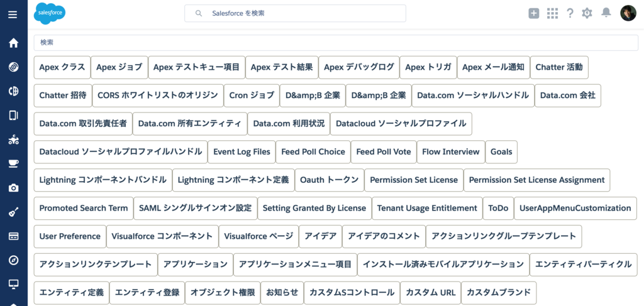Click the Salesforce cloud logo
Viewport: 644px width, 306px height.
[49, 14]
